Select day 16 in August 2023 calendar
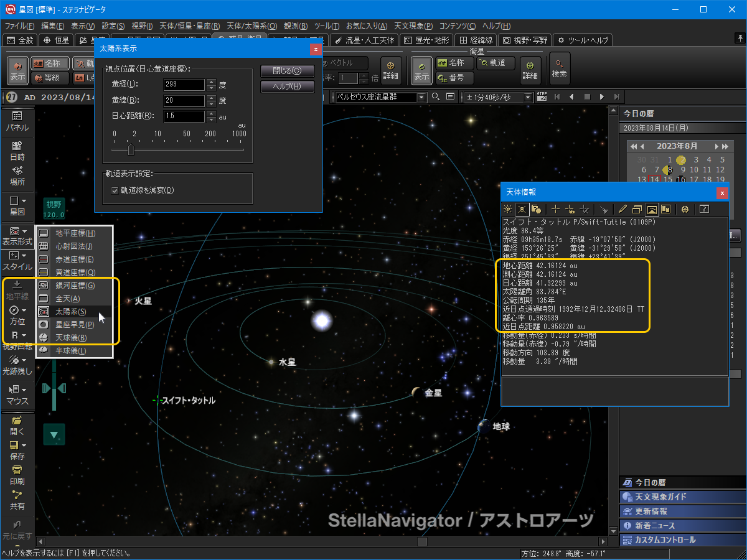Viewport: 747px width, 560px height. [681, 180]
